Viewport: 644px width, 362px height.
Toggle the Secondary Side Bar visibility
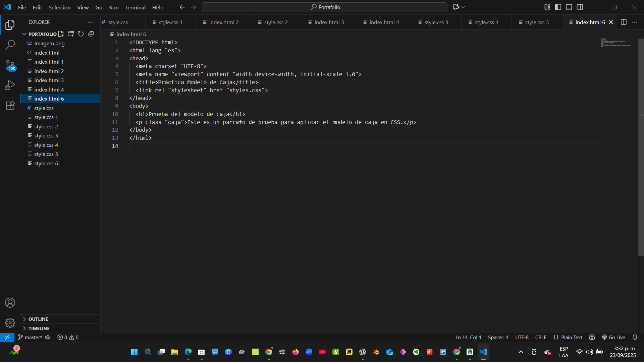[x=580, y=7]
